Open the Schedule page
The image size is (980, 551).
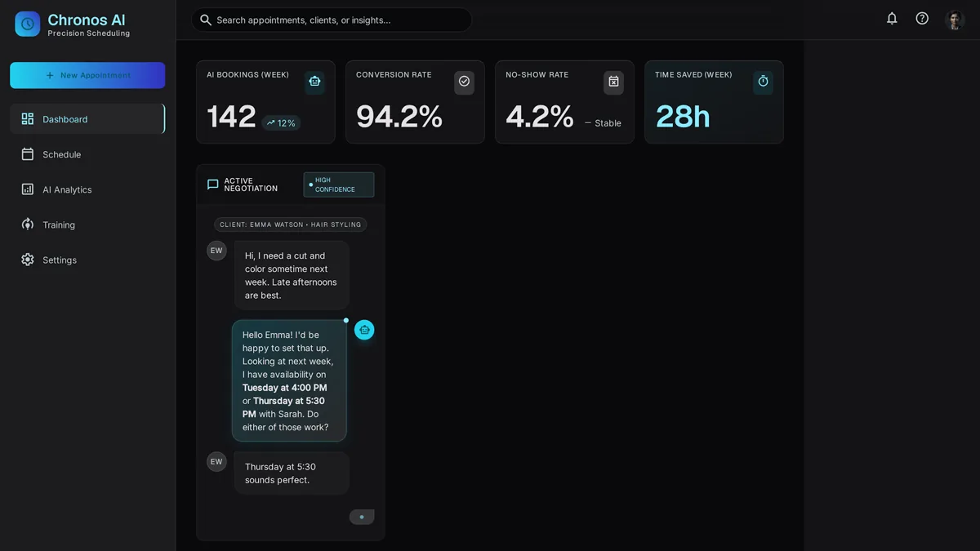point(87,154)
